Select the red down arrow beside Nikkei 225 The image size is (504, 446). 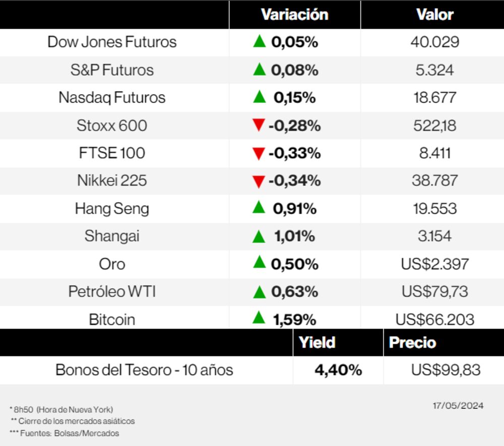(x=259, y=181)
